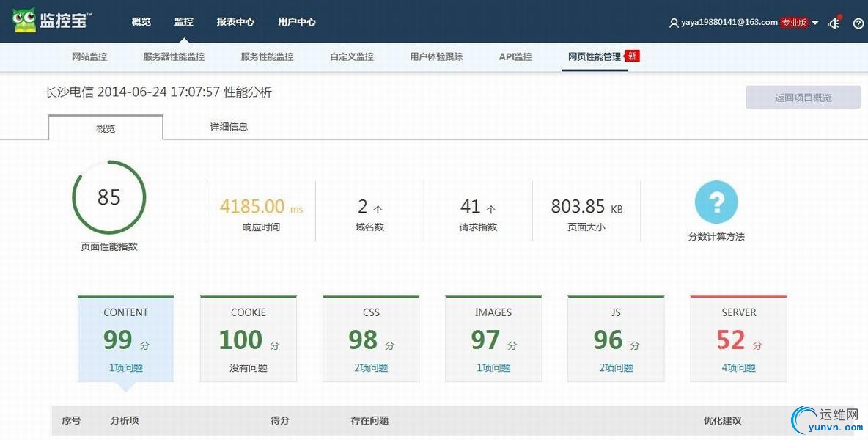Click the 分数计算方法 label
868x440 pixels.
(716, 236)
